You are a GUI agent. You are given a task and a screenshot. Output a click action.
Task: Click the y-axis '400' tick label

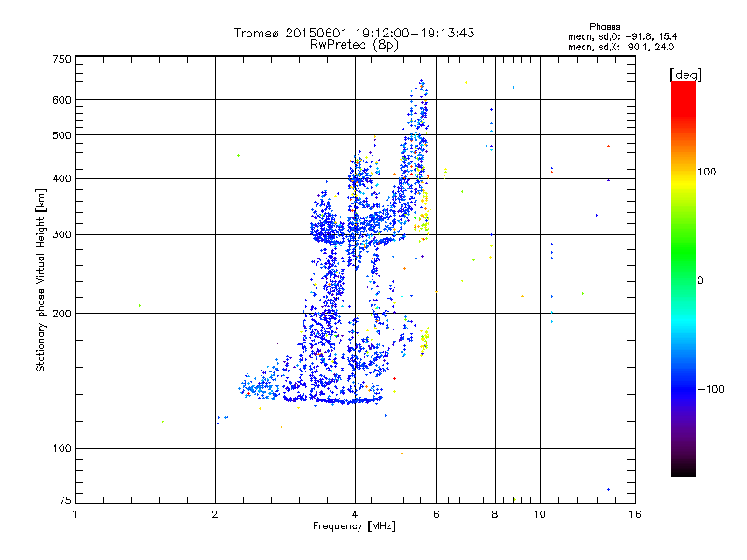click(62, 178)
